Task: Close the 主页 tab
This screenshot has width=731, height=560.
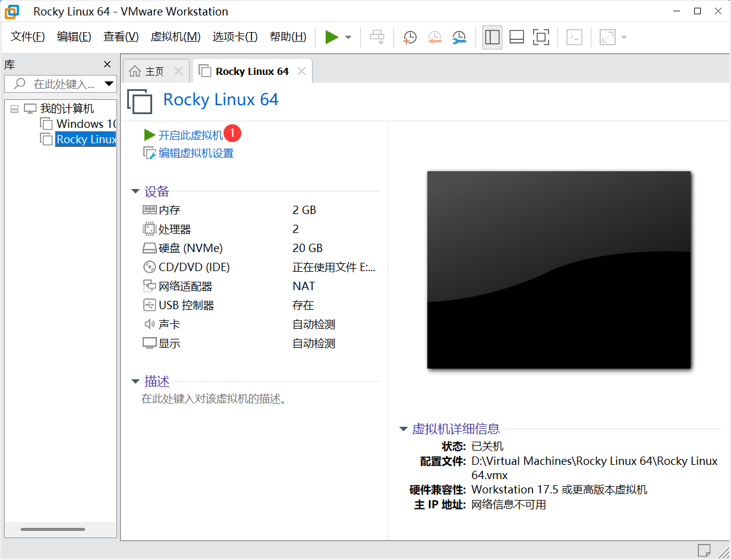Action: point(178,71)
